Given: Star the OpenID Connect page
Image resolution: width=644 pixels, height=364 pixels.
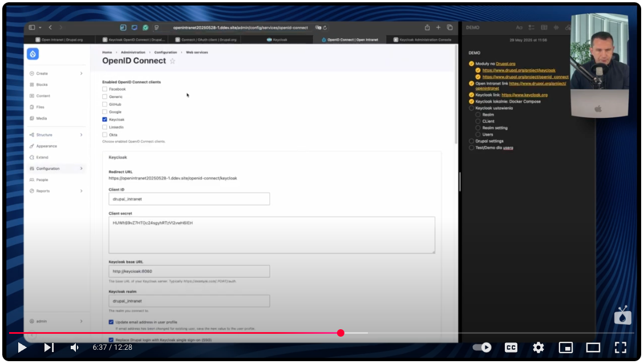Looking at the screenshot, I should [172, 61].
